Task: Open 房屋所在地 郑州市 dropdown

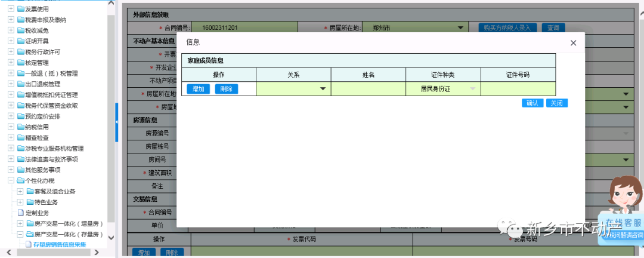Action: coord(460,27)
